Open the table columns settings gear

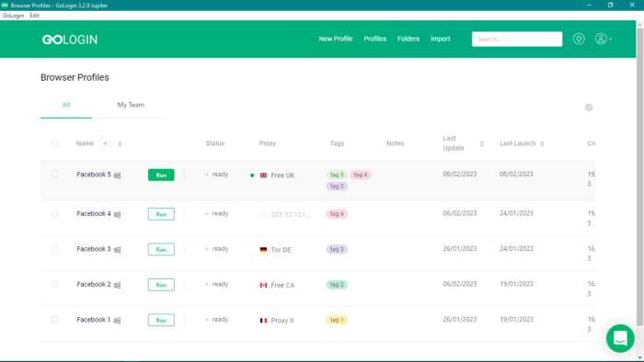point(589,107)
